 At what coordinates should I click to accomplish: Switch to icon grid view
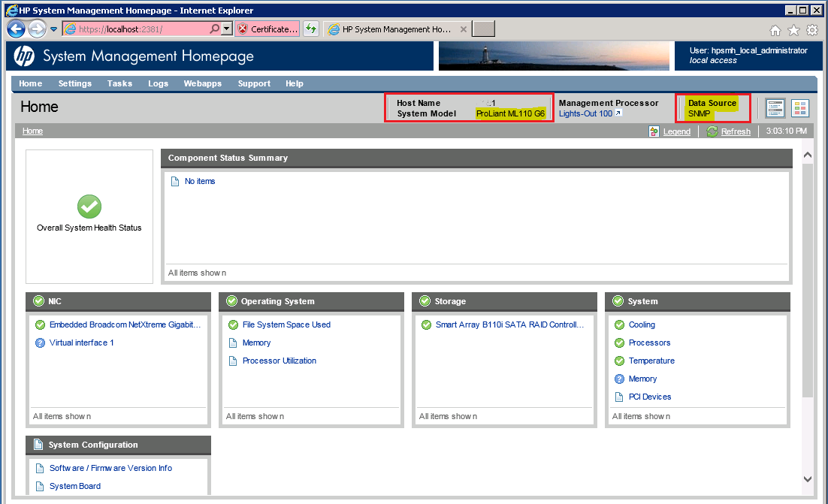point(800,107)
